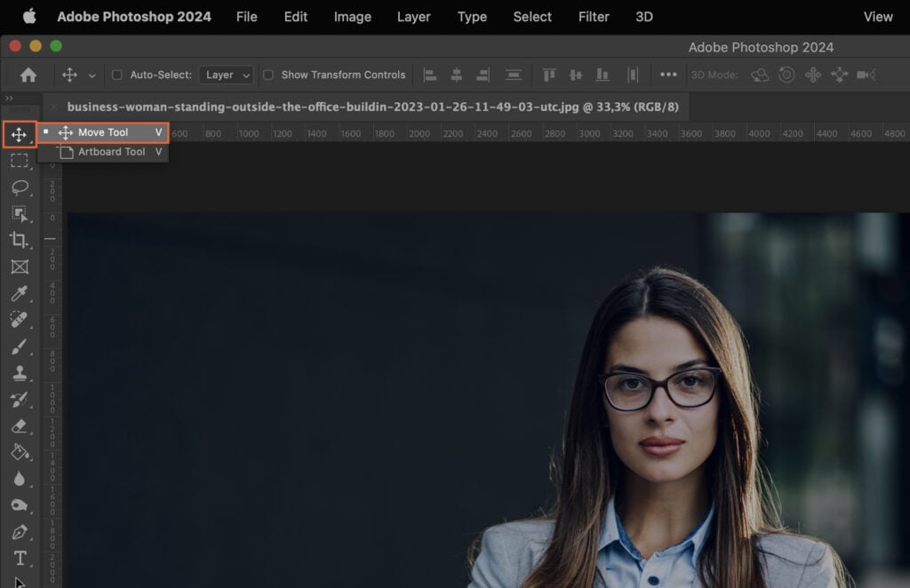
Task: Click the Align left edges icon
Action: [428, 75]
